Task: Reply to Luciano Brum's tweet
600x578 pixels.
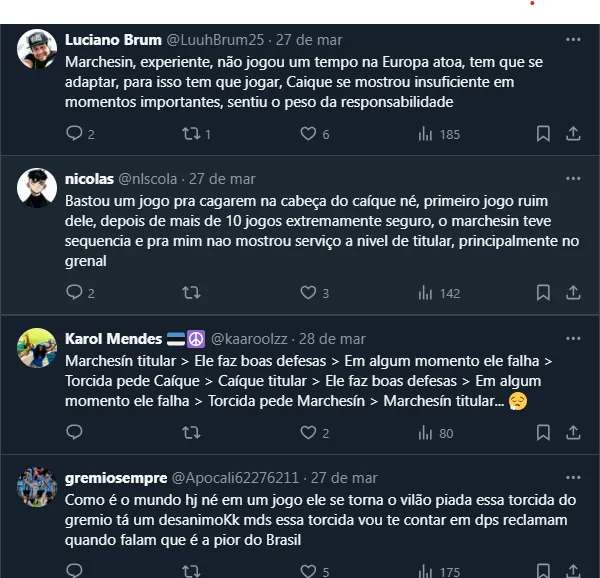Action: click(74, 134)
